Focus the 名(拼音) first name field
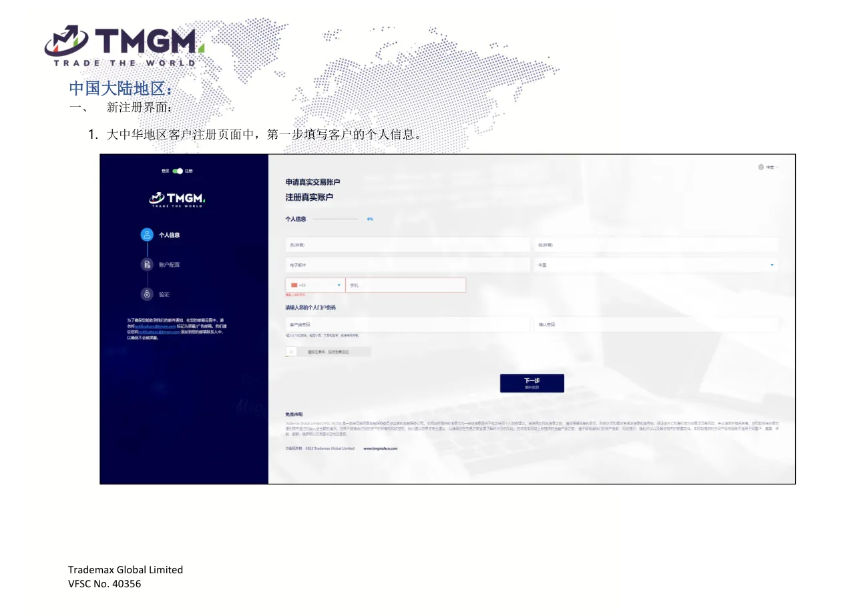The width and height of the screenshot is (868, 614). pyautogui.click(x=408, y=245)
